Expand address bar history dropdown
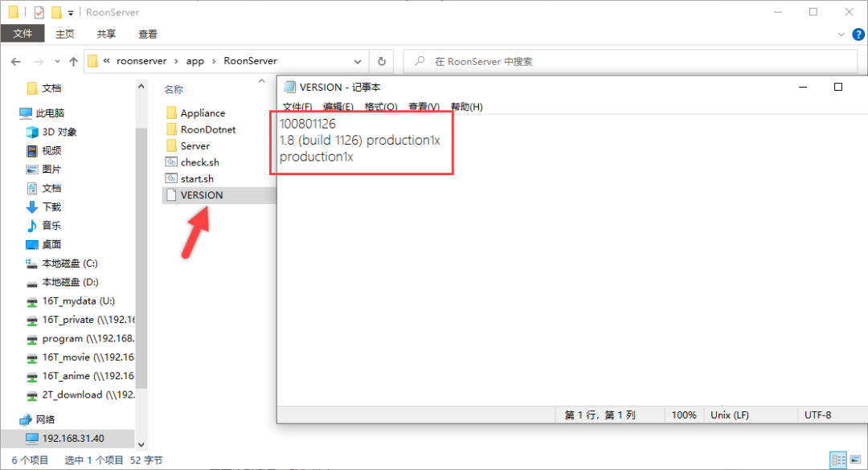 coord(358,61)
